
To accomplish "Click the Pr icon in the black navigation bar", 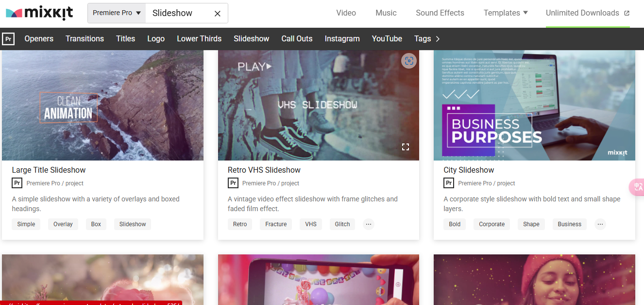I will coord(8,38).
